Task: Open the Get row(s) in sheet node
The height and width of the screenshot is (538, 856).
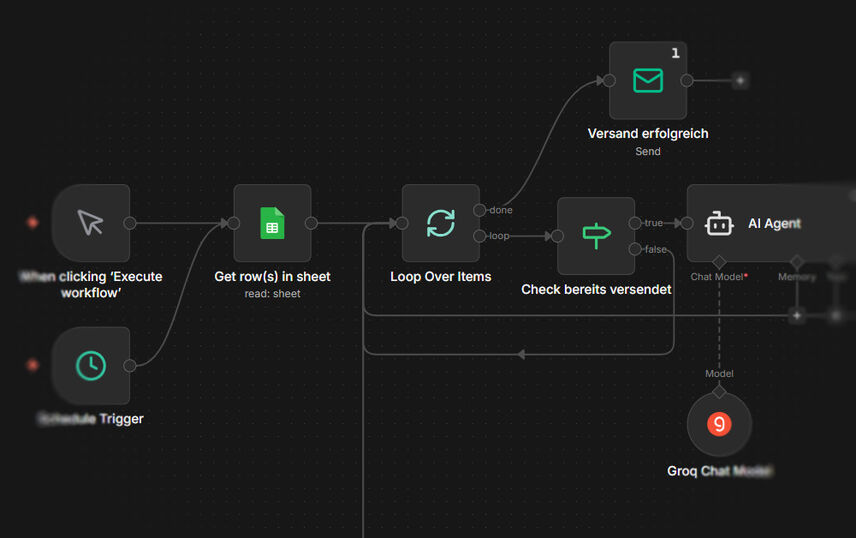Action: pyautogui.click(x=272, y=223)
